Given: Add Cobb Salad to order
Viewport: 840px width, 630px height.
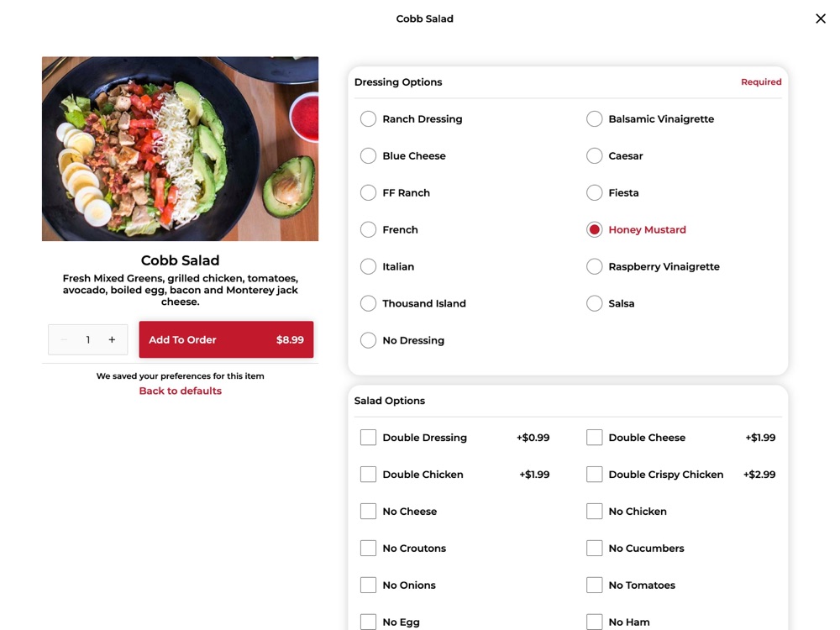Looking at the screenshot, I should click(x=226, y=339).
